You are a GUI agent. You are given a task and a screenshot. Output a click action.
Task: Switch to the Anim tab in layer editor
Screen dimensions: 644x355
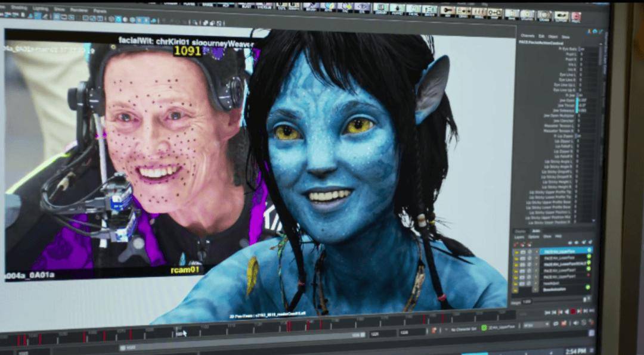(x=535, y=231)
